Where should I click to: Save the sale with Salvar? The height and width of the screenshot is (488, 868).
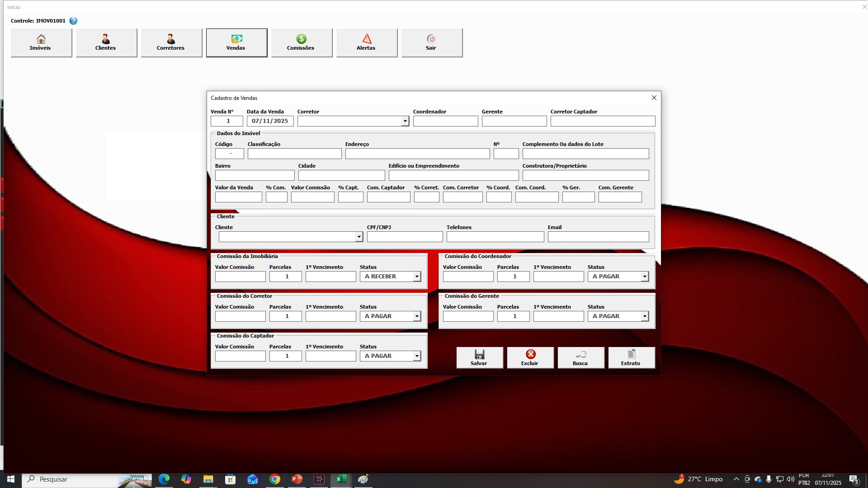480,358
